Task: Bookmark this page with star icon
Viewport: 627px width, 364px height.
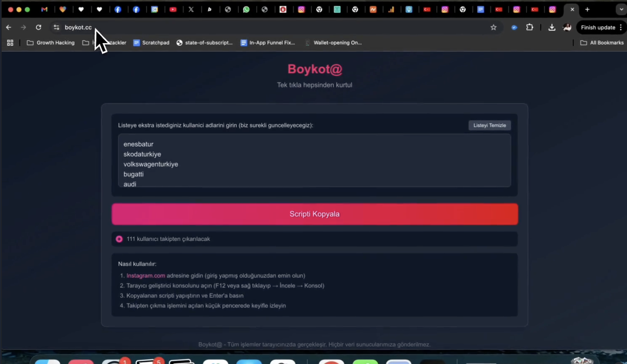Action: tap(493, 27)
